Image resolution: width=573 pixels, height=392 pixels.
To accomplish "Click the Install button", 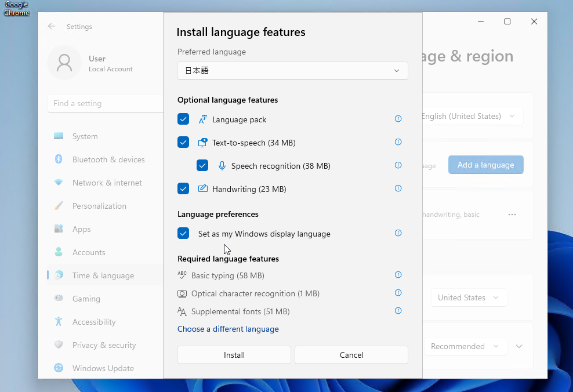I will point(234,355).
